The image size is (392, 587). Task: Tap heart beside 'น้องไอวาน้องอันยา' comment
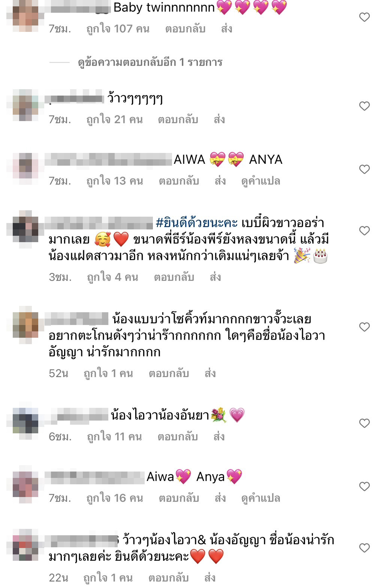364,423
